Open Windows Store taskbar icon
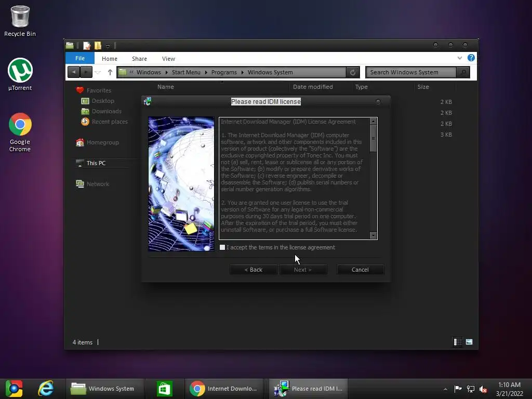Image resolution: width=532 pixels, height=399 pixels. (x=165, y=389)
